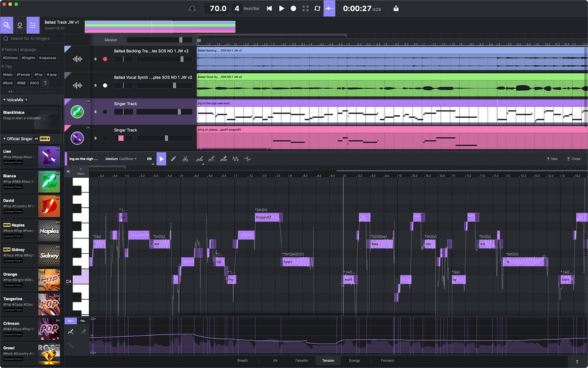The image size is (588, 368).
Task: Switch bottom panel to Par mode
Action: (x=83, y=320)
